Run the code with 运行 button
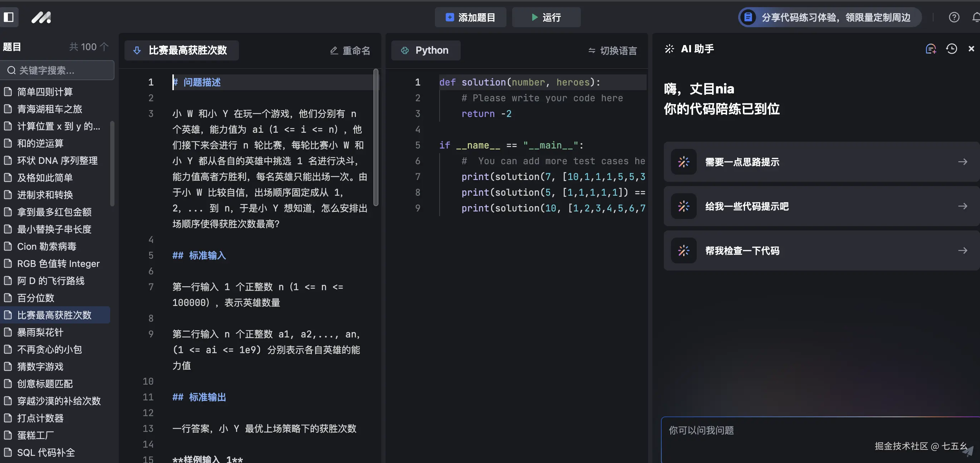Screen dimensions: 980x463 click(x=546, y=17)
